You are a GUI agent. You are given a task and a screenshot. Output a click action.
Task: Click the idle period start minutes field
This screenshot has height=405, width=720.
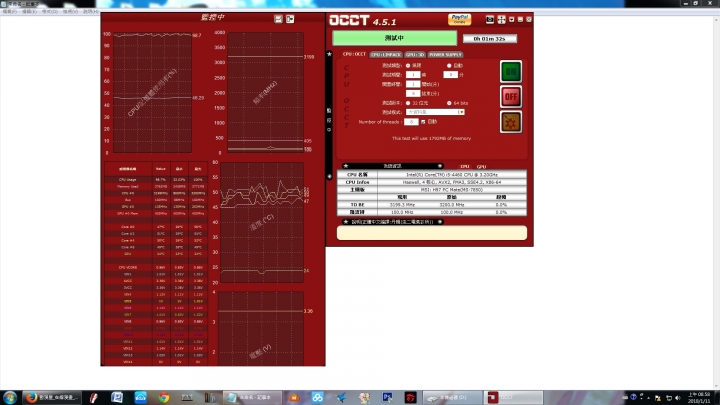413,84
